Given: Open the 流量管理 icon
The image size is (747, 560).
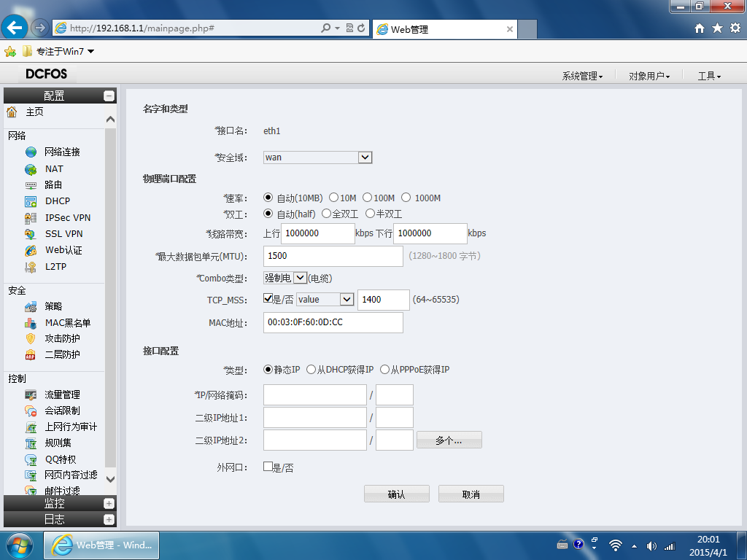Looking at the screenshot, I should point(31,395).
